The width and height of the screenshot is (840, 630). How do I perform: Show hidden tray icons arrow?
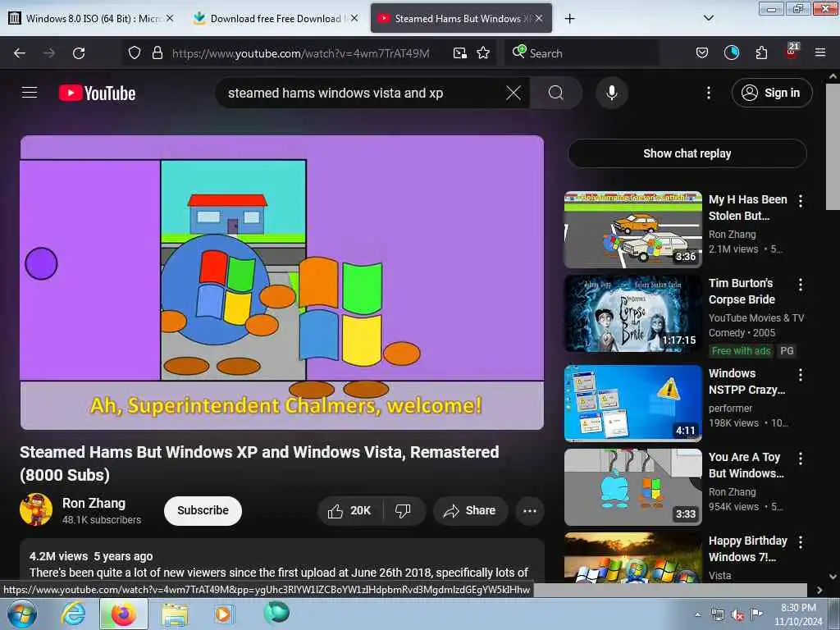pyautogui.click(x=697, y=614)
